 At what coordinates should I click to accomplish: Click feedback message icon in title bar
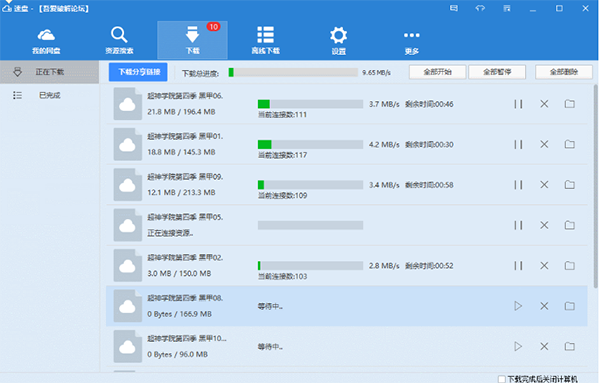click(x=454, y=8)
